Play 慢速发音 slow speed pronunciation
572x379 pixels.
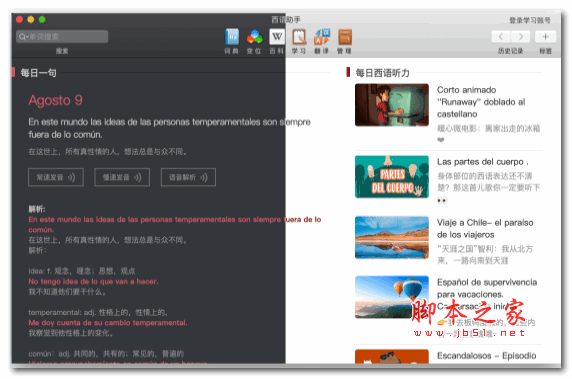point(122,177)
